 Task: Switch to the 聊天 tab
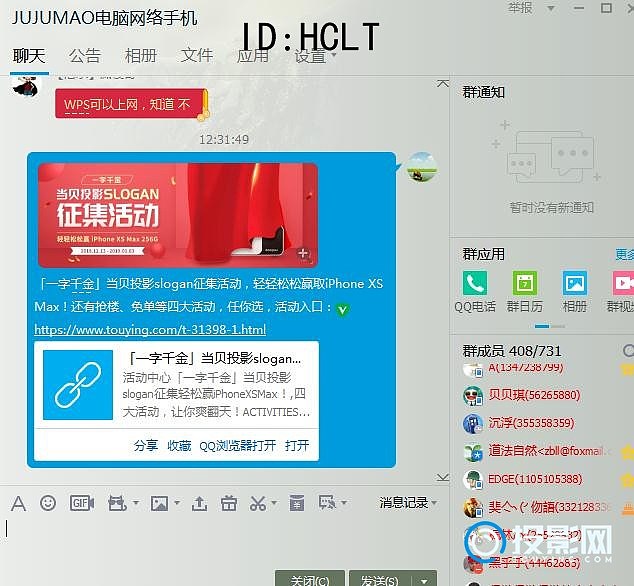point(29,56)
